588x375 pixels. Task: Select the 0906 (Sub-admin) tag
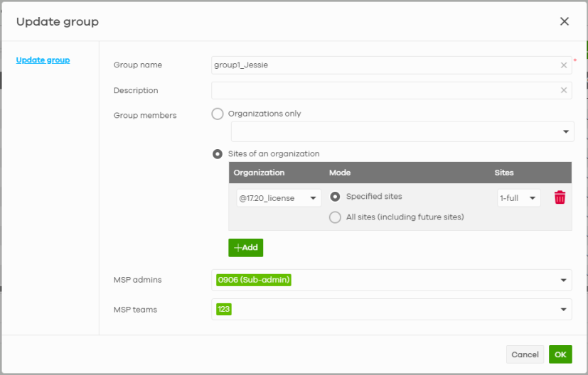point(253,281)
